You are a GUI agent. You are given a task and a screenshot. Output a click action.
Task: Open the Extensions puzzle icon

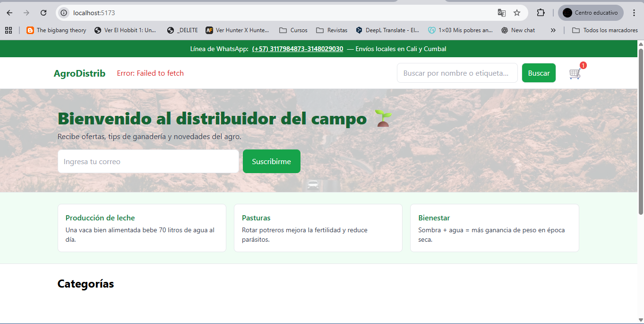(541, 13)
